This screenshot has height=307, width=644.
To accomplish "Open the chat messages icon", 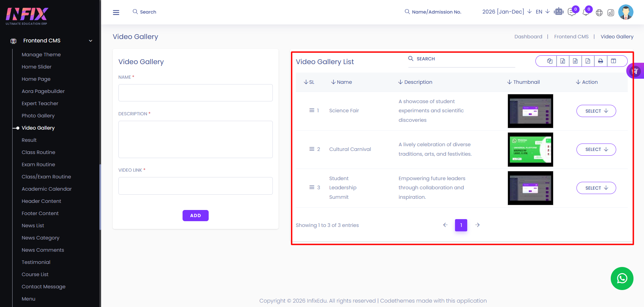I will coord(572,13).
